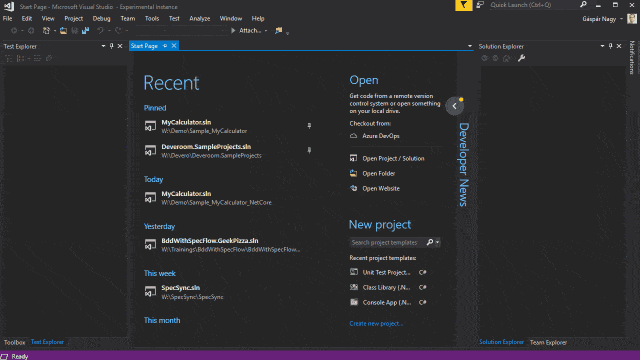
Task: Unpin Deveroom.SampleProjects.sln from Pinned list
Action: pos(309,150)
